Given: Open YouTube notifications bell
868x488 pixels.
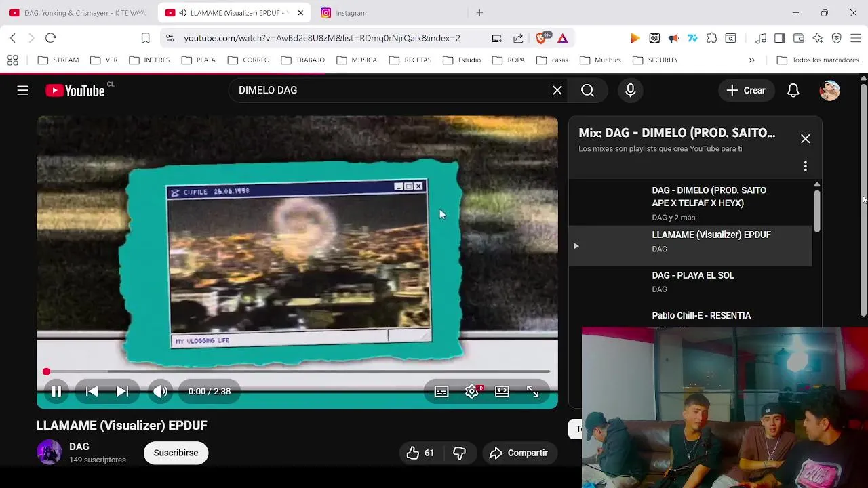Looking at the screenshot, I should click(x=793, y=90).
